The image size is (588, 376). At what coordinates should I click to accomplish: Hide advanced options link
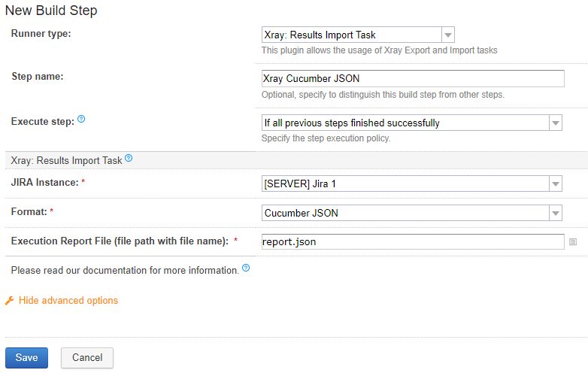[x=68, y=301]
